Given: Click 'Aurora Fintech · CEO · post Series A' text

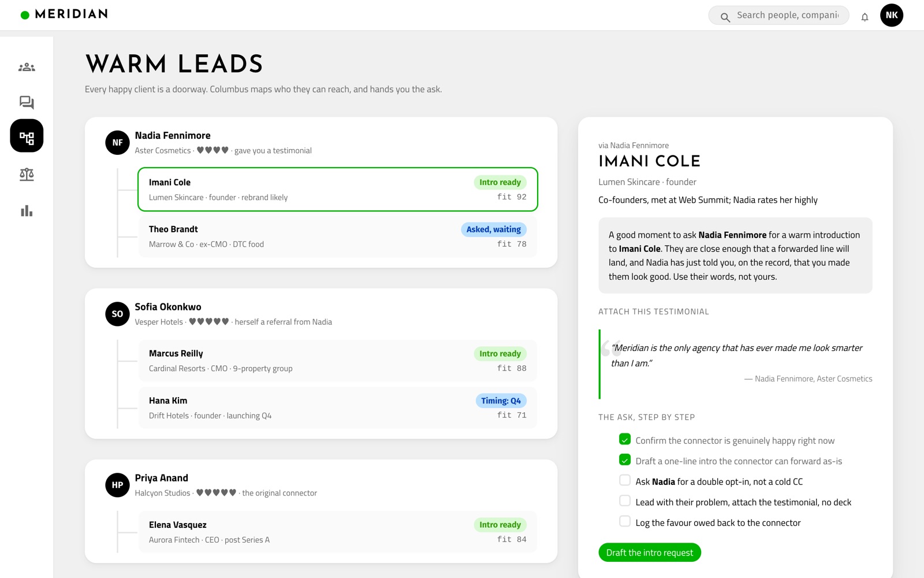Looking at the screenshot, I should [209, 540].
